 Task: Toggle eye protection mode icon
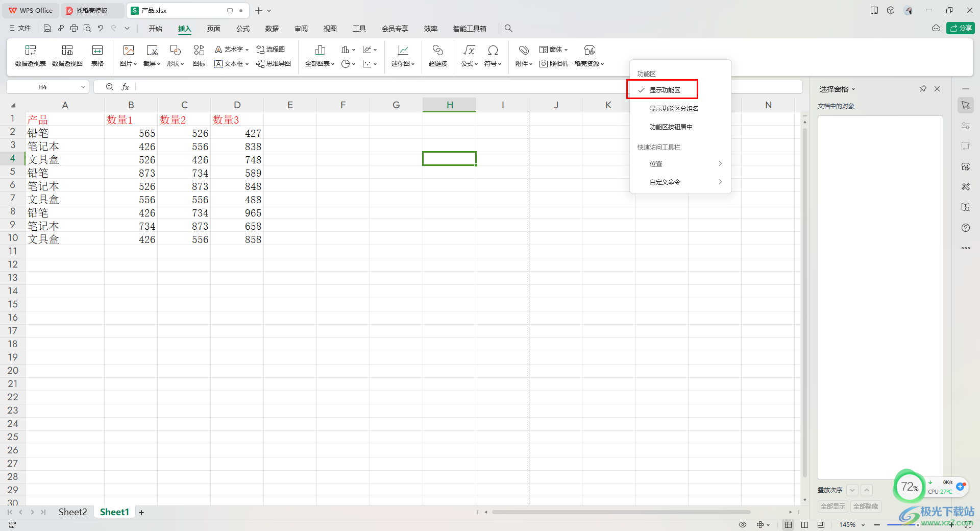[x=743, y=525]
